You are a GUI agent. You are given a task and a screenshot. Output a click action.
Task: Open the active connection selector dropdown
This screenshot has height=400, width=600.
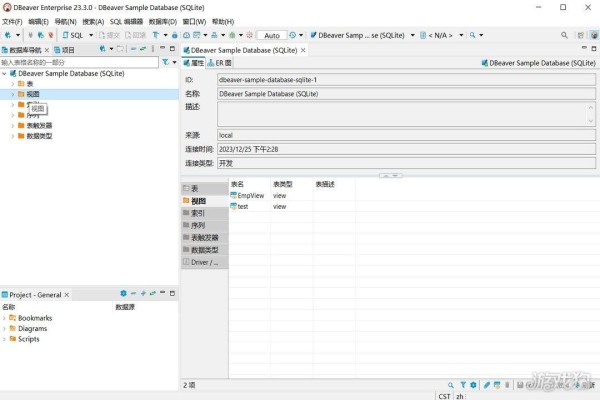click(x=412, y=35)
